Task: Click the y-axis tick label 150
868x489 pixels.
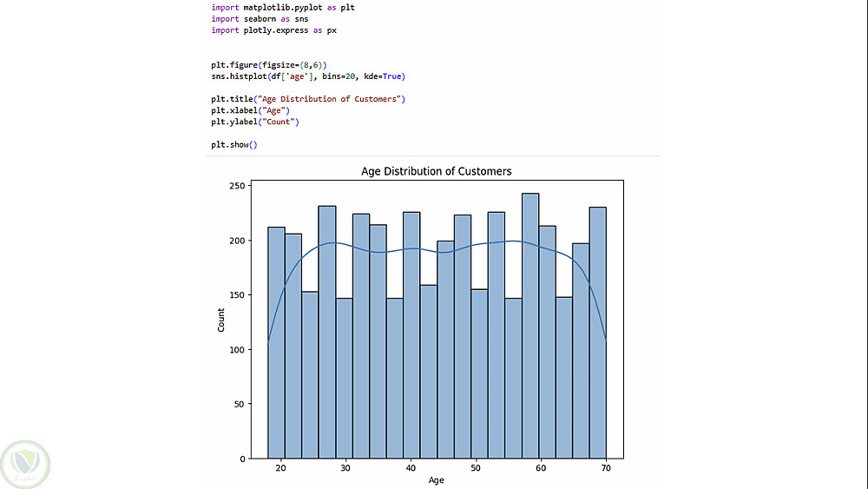Action: coord(237,295)
